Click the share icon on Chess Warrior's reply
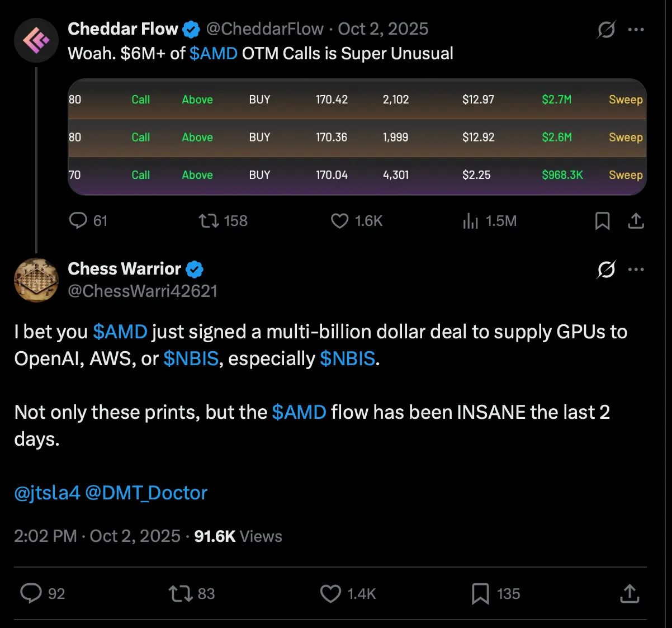This screenshot has width=672, height=628. (629, 594)
